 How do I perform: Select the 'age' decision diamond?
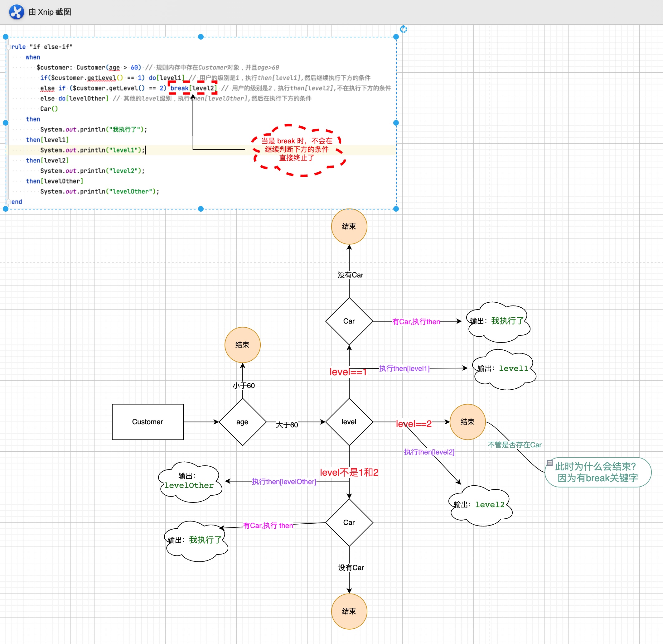[242, 422]
